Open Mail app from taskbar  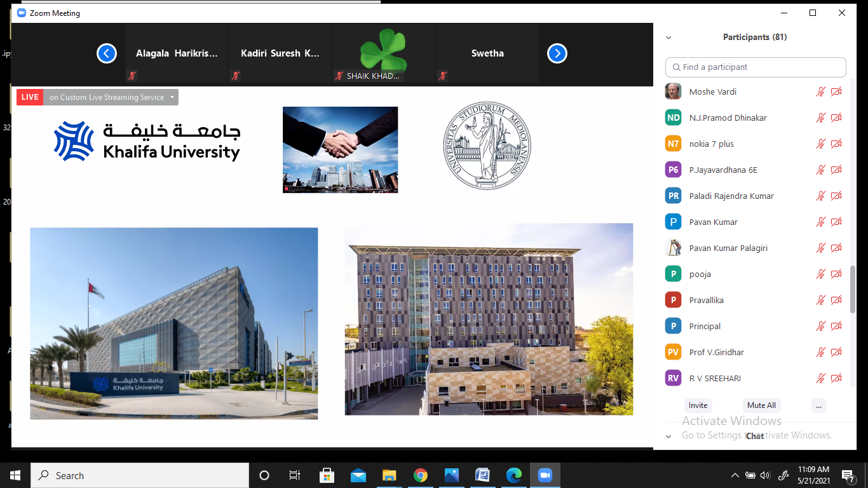click(358, 475)
